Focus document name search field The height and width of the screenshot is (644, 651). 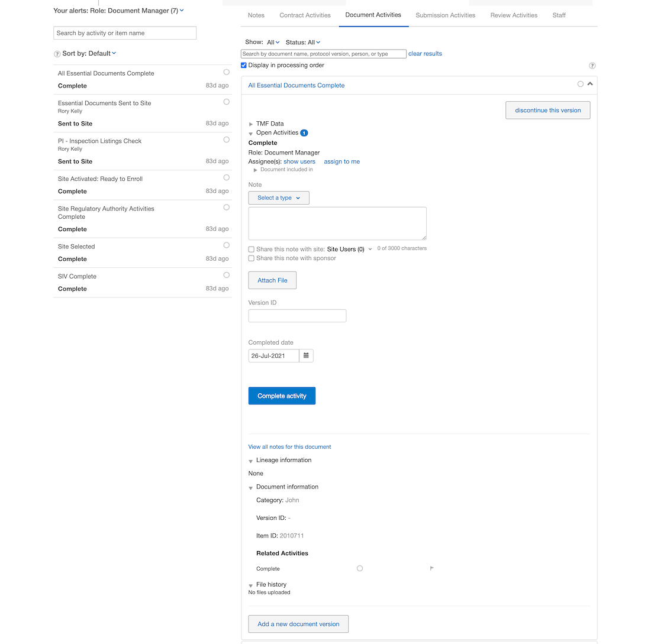click(x=323, y=54)
